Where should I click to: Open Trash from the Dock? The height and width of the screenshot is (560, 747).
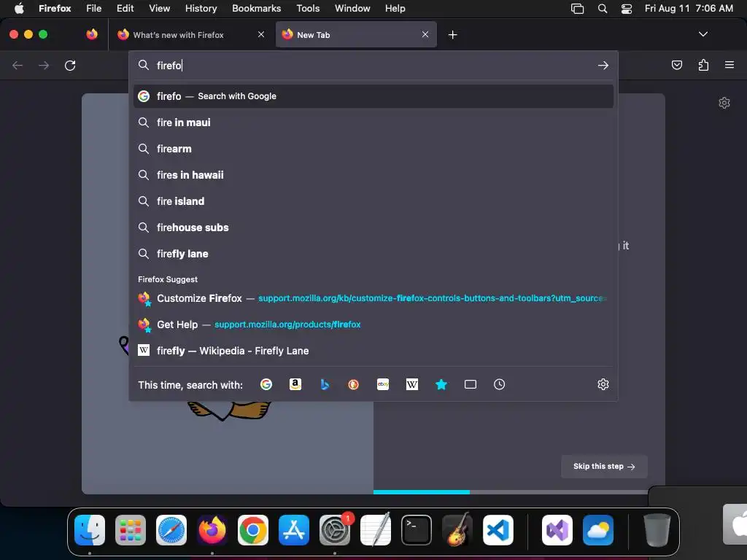pyautogui.click(x=657, y=530)
